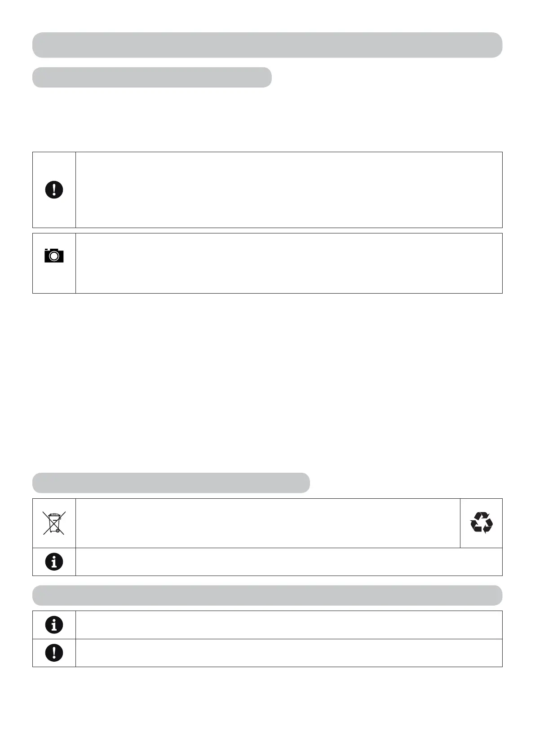Click the exclamation icon in the bottom table

click(54, 653)
